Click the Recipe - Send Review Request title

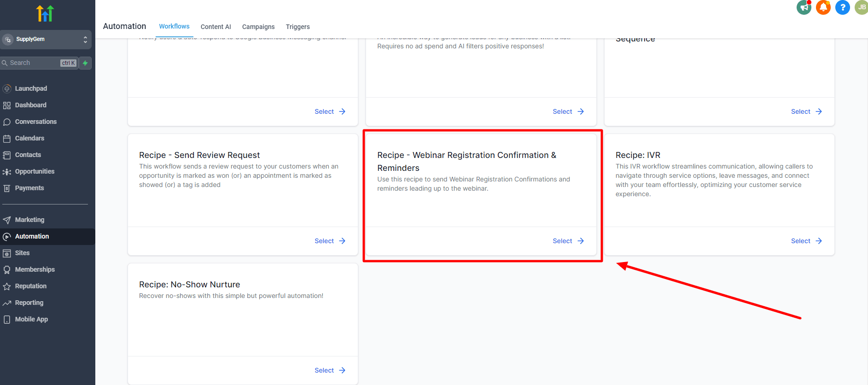click(x=199, y=155)
